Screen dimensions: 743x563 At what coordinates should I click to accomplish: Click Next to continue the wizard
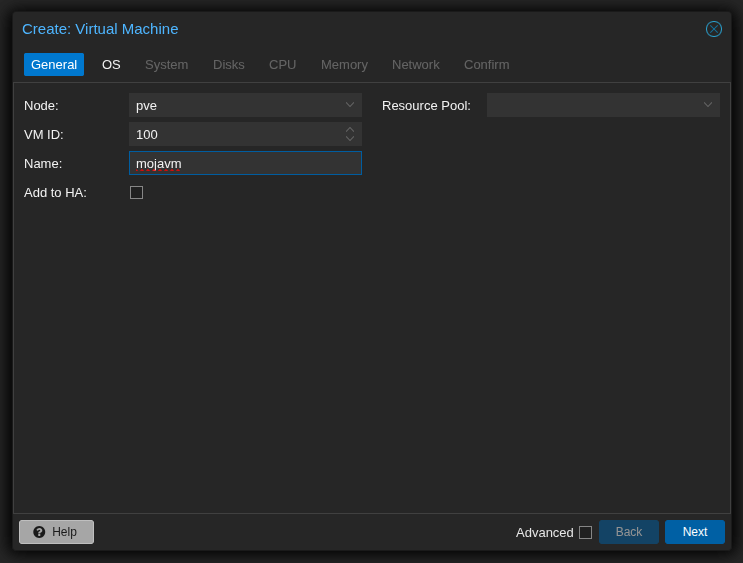(x=694, y=532)
